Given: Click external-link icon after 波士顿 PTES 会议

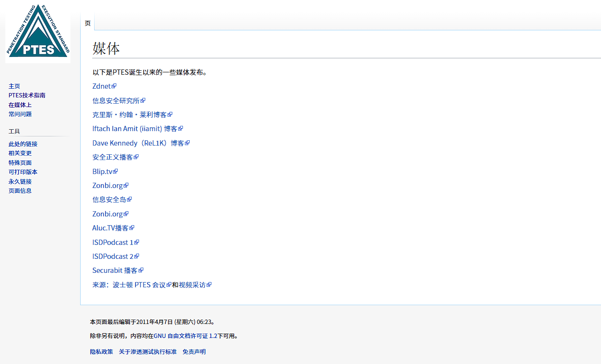Looking at the screenshot, I should [169, 285].
